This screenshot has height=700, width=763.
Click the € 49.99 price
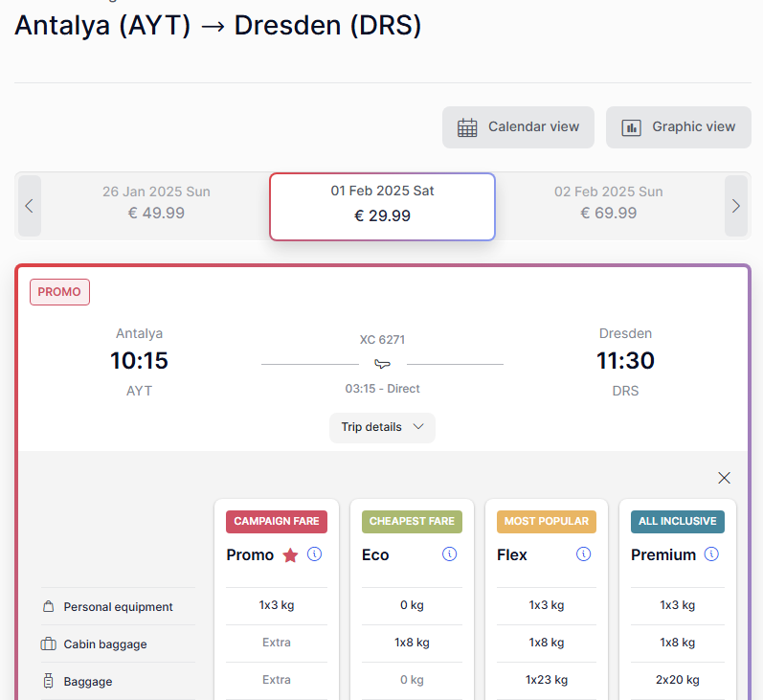pos(156,213)
